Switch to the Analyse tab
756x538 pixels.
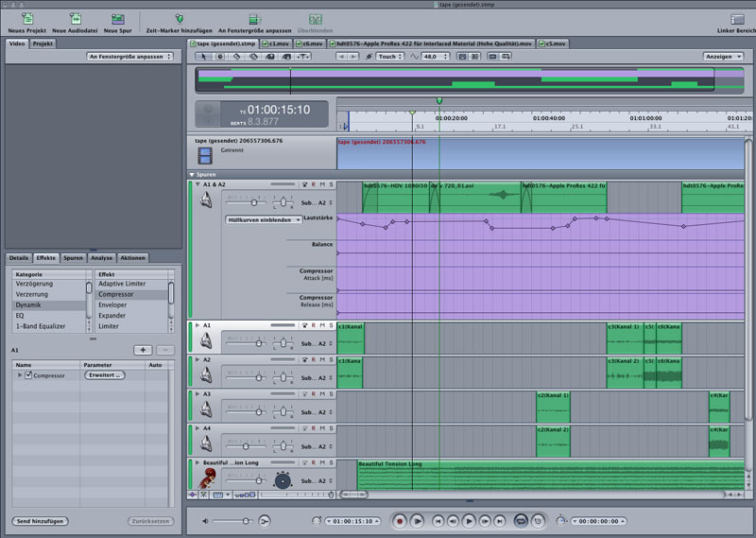[x=102, y=258]
